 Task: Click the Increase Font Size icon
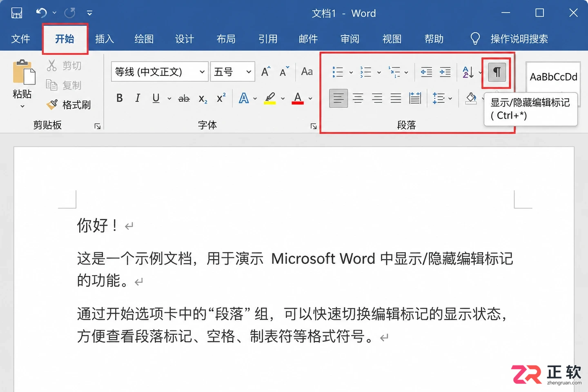266,72
